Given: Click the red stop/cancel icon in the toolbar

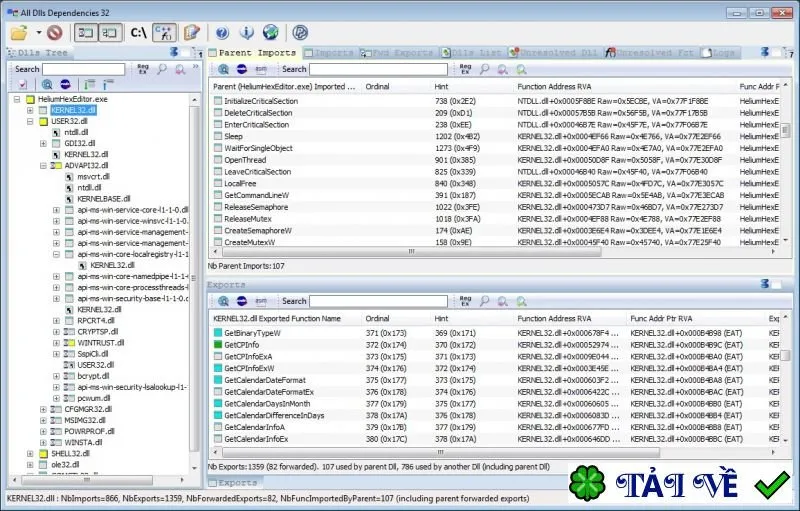Looking at the screenshot, I should click(55, 33).
